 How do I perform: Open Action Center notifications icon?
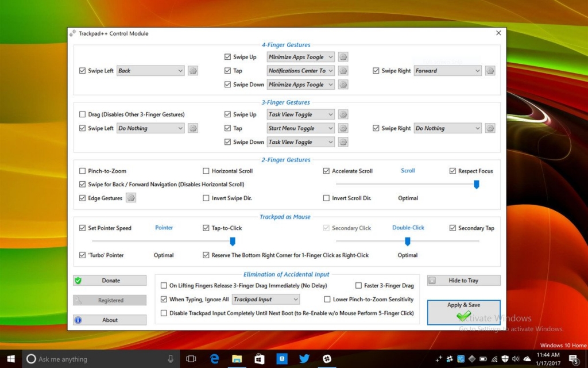coord(574,359)
